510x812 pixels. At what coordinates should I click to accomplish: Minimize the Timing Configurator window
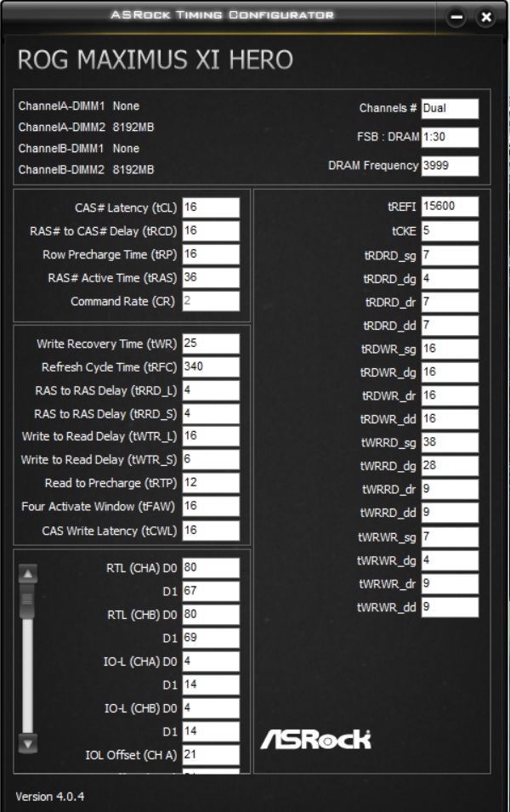click(456, 17)
